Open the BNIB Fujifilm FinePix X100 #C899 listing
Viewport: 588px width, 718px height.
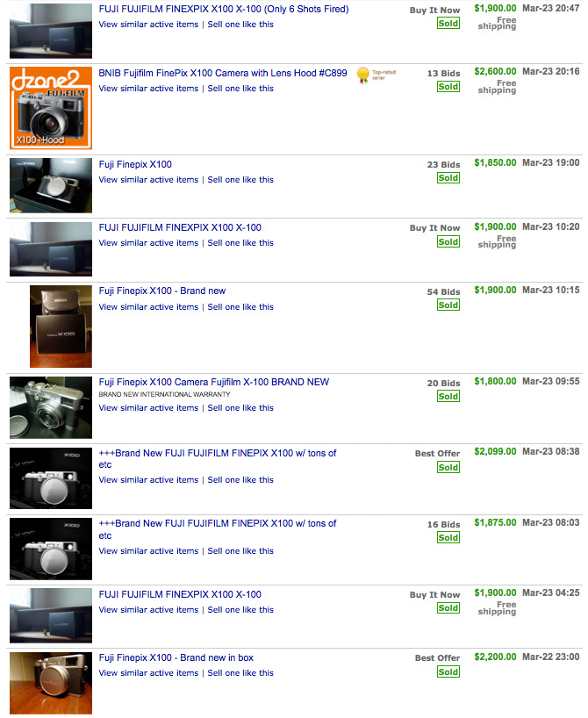click(223, 73)
